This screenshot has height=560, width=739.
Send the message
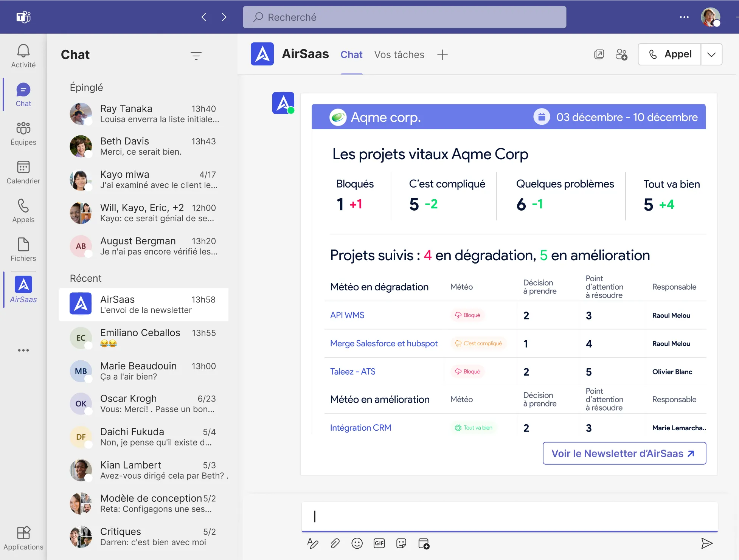pyautogui.click(x=706, y=543)
